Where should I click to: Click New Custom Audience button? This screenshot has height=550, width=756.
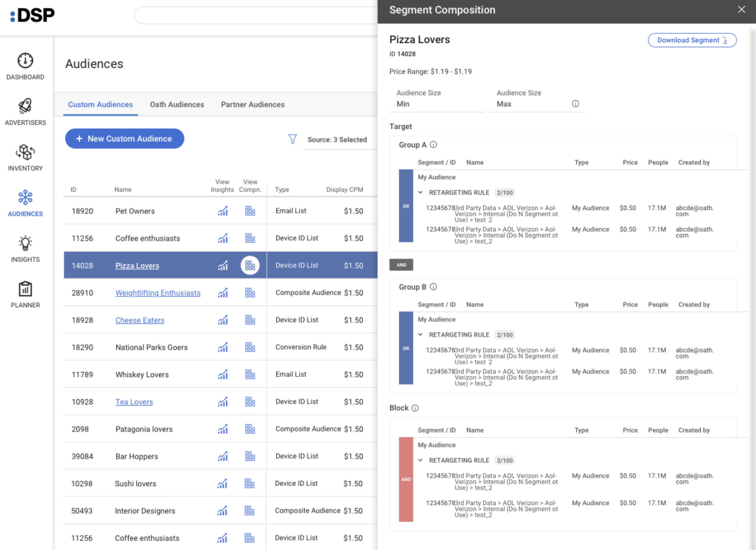click(124, 139)
